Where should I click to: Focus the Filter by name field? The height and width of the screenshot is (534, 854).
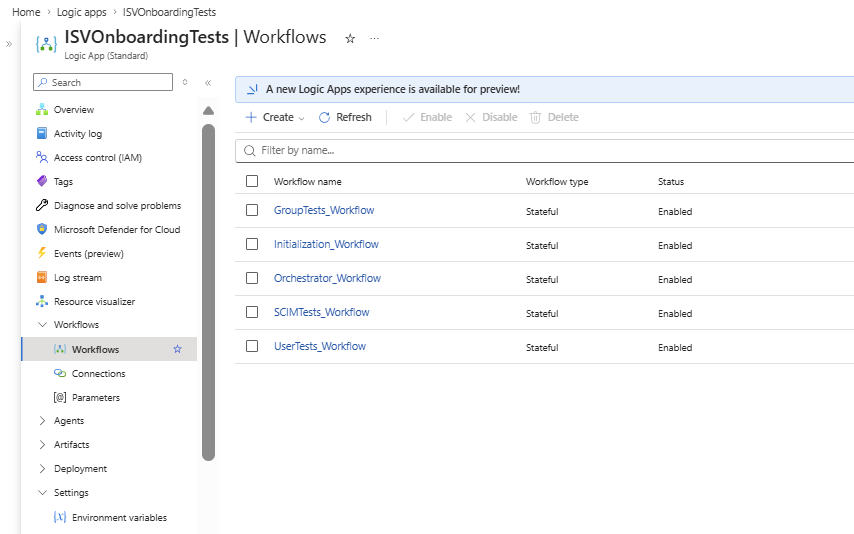tap(545, 150)
